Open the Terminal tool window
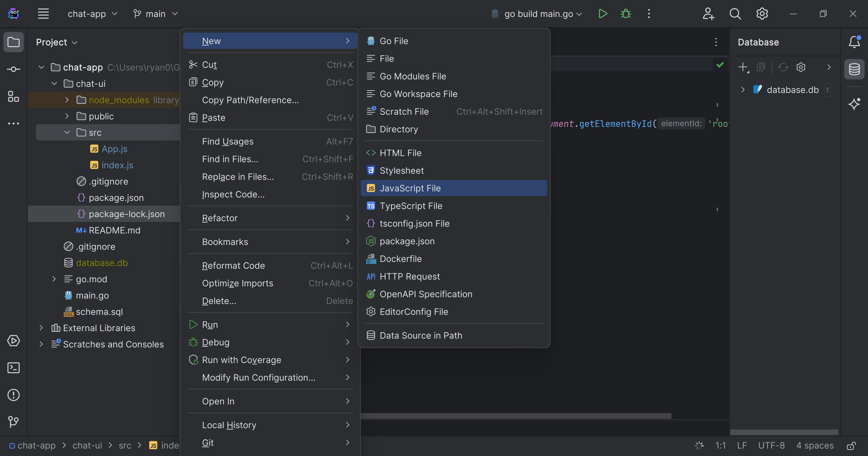This screenshot has width=868, height=456. (14, 368)
